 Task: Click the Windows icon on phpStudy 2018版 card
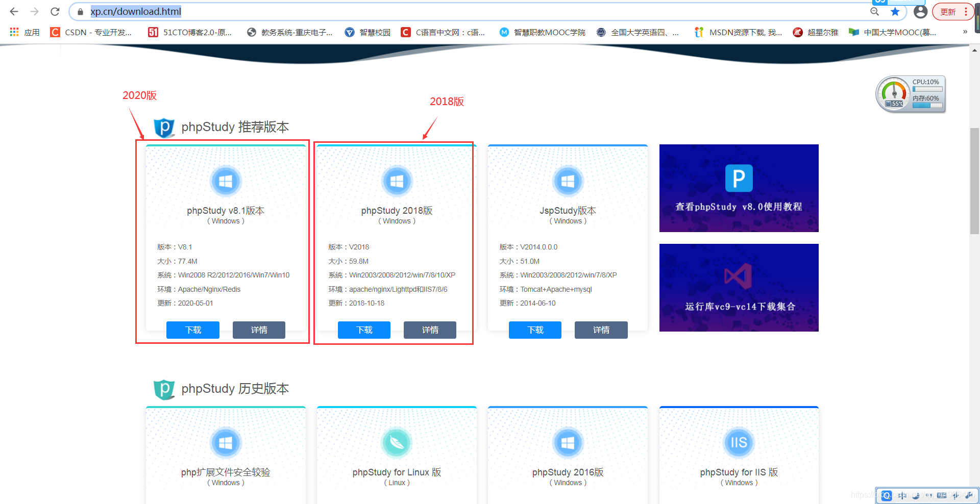(397, 181)
